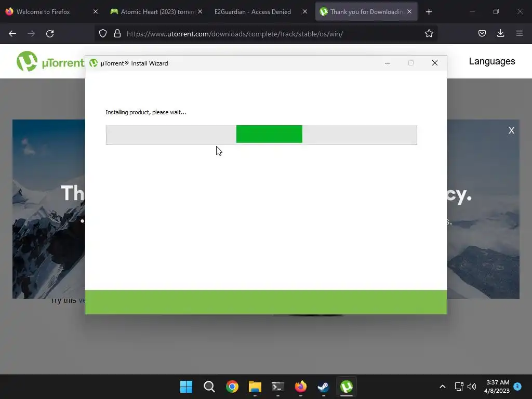The height and width of the screenshot is (399, 532).
Task: Open the tracking protection shield icon
Action: [103, 34]
